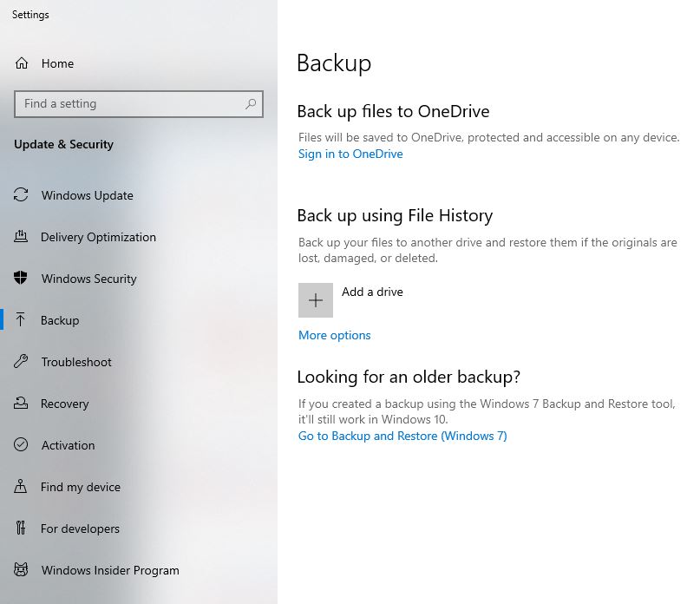Image resolution: width=700 pixels, height=604 pixels.
Task: Click the Recovery icon
Action: coord(21,403)
